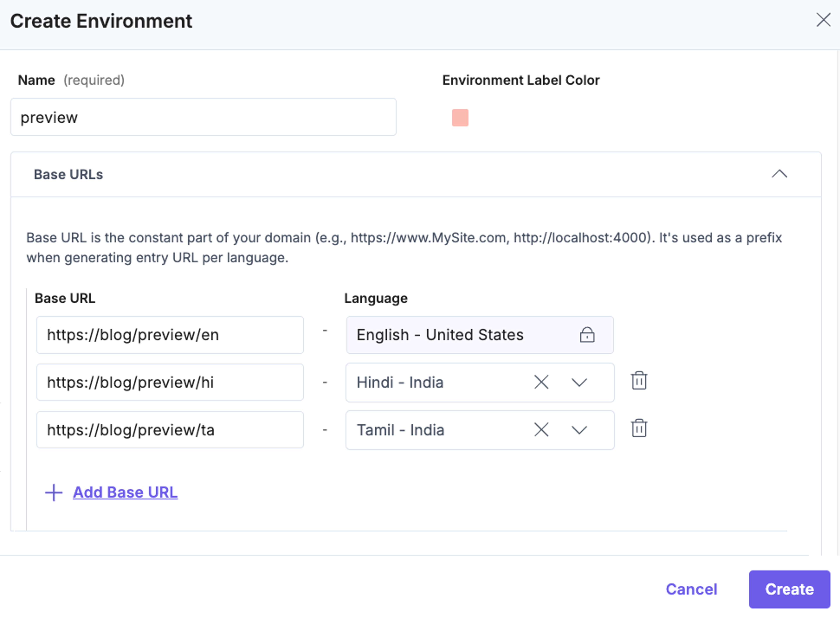Open the pink environment label color swatch

460,117
